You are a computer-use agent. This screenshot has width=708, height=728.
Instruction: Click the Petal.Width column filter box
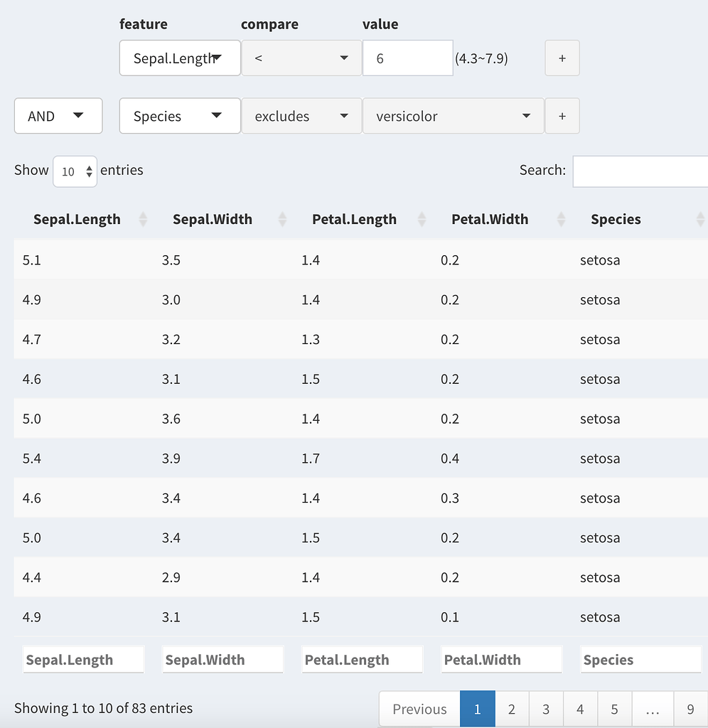click(x=501, y=659)
